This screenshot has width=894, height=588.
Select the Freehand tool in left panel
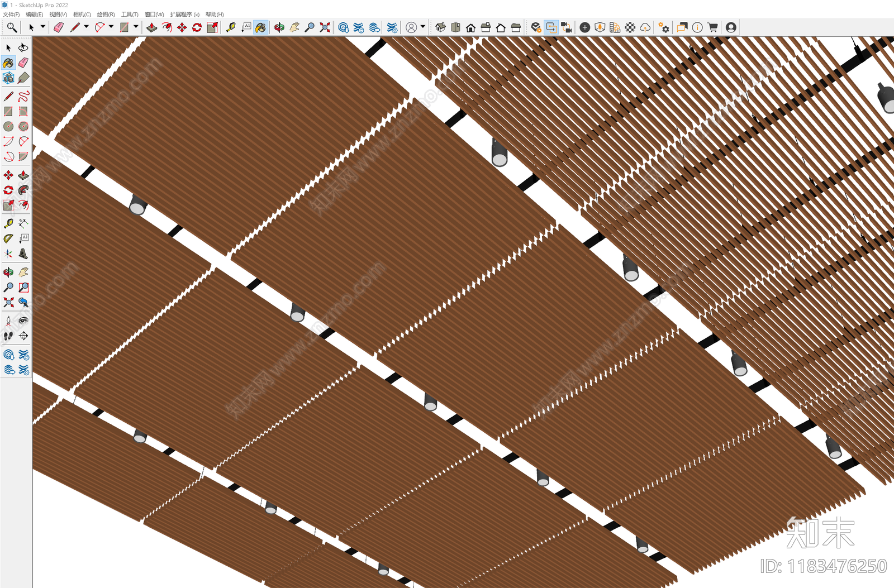(x=23, y=96)
